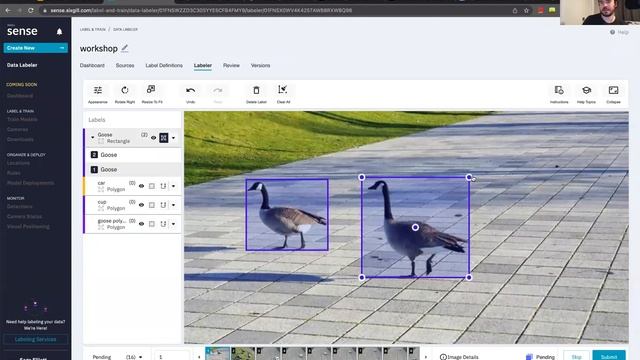Viewport: 640px width, 360px height.
Task: Open the Pending (16) filter dropdown
Action: click(x=118, y=357)
